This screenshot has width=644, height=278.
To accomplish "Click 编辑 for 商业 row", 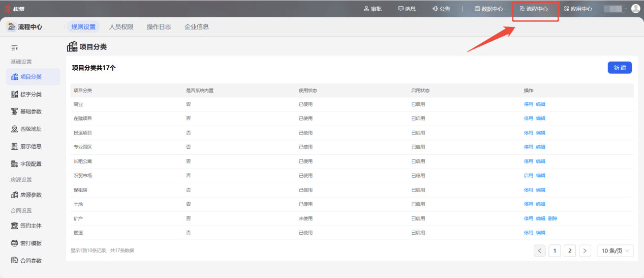I will (540, 104).
